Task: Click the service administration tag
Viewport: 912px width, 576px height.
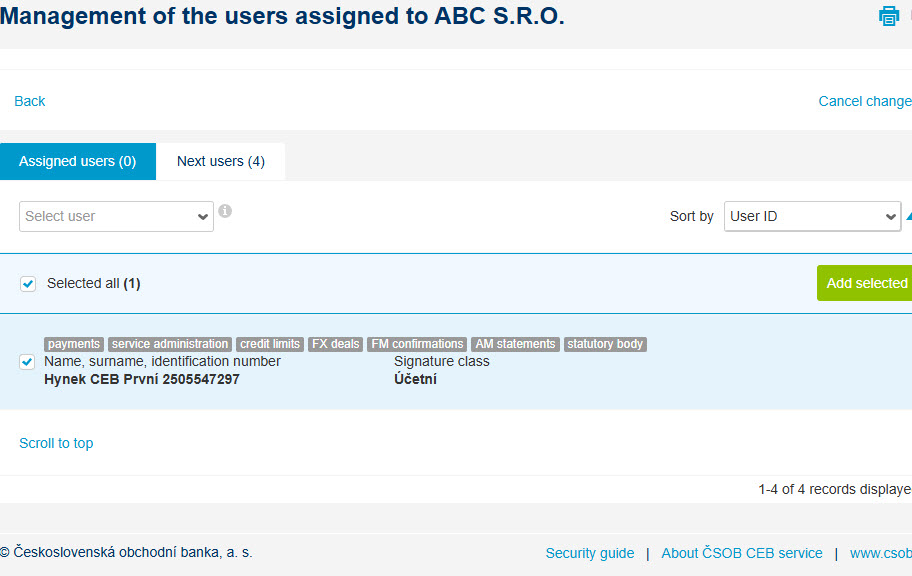Action: click(x=170, y=344)
